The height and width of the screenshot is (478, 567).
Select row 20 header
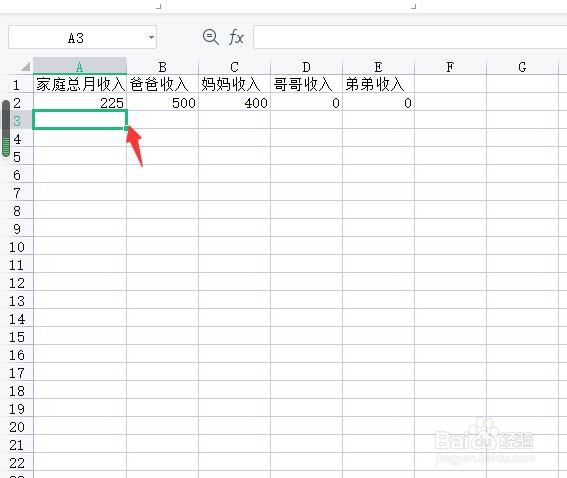coord(17,427)
